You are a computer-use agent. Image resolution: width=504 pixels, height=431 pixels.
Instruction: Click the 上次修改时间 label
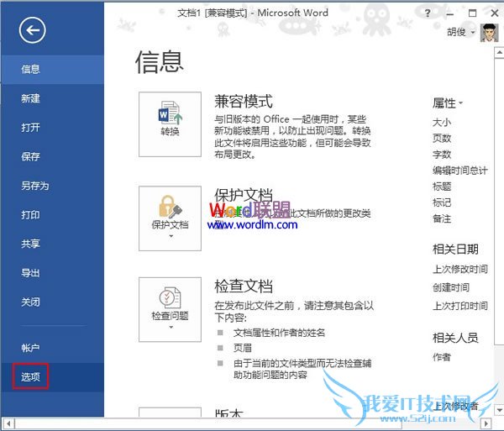click(460, 269)
